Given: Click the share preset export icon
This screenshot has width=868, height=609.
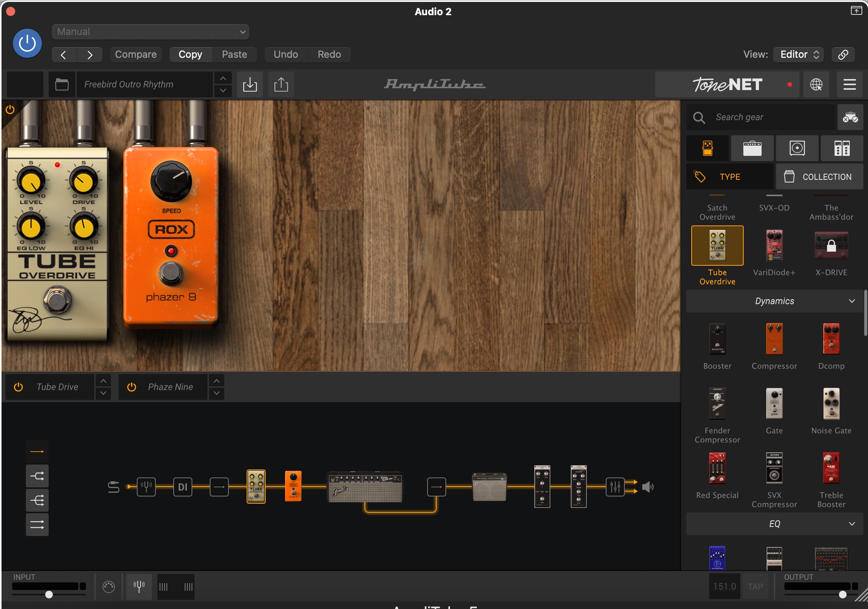Looking at the screenshot, I should point(281,84).
